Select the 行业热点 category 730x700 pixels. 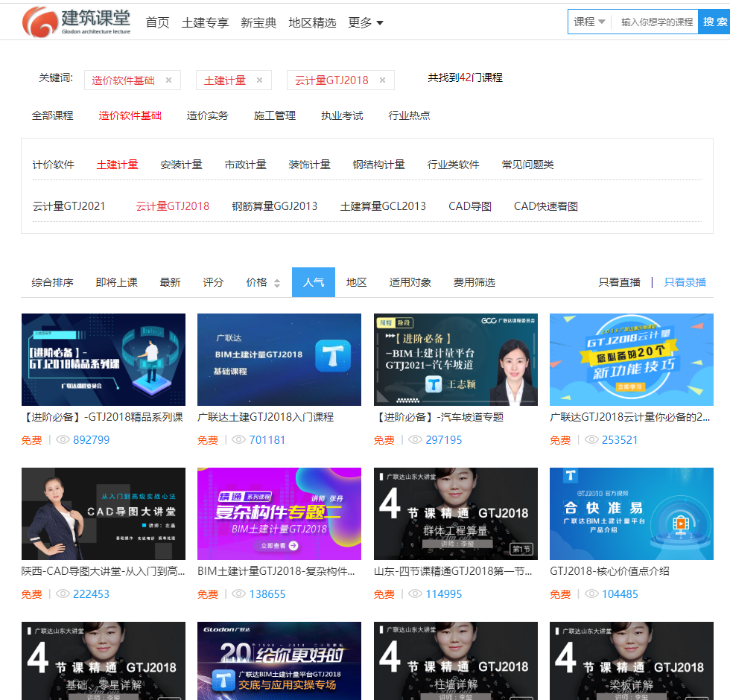click(x=409, y=115)
